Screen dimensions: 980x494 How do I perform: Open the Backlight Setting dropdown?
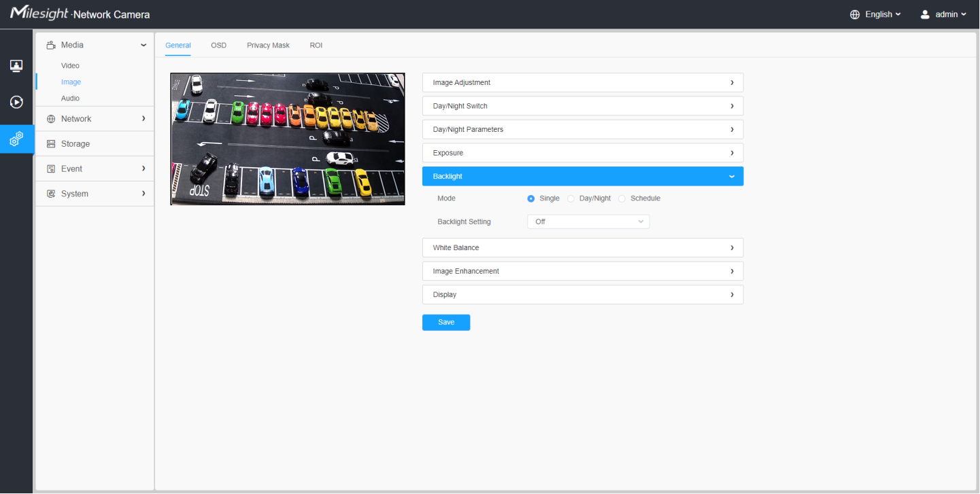[588, 222]
